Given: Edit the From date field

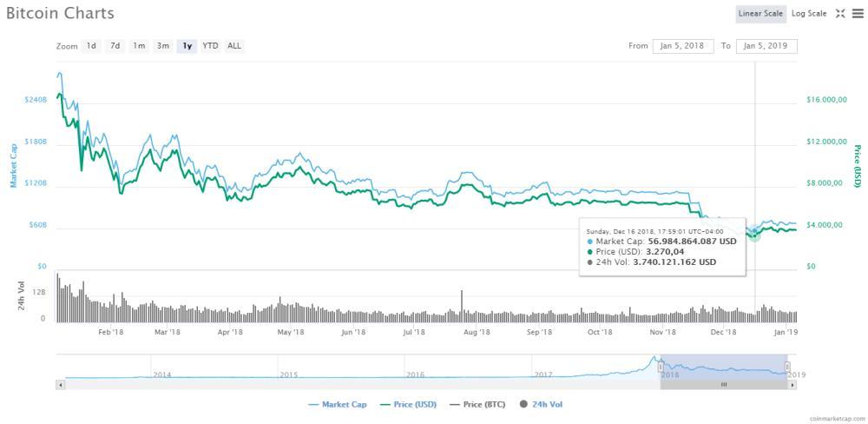Looking at the screenshot, I should pos(683,46).
